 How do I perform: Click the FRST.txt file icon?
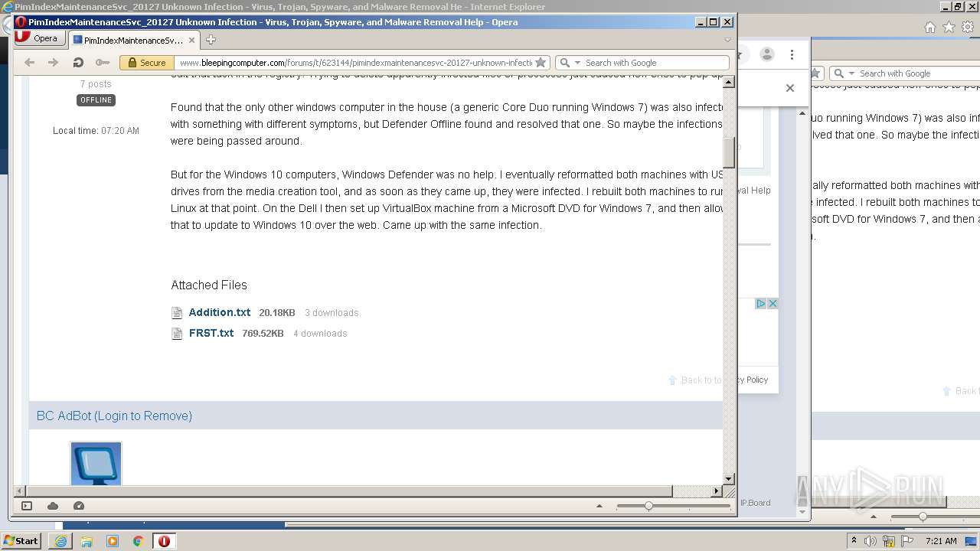[177, 334]
